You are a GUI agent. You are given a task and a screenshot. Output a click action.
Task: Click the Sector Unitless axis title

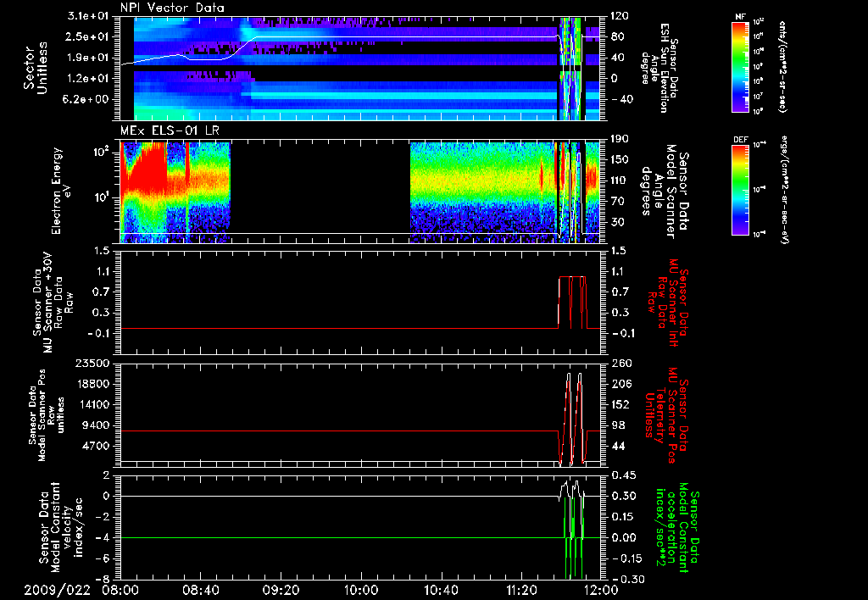(36, 68)
